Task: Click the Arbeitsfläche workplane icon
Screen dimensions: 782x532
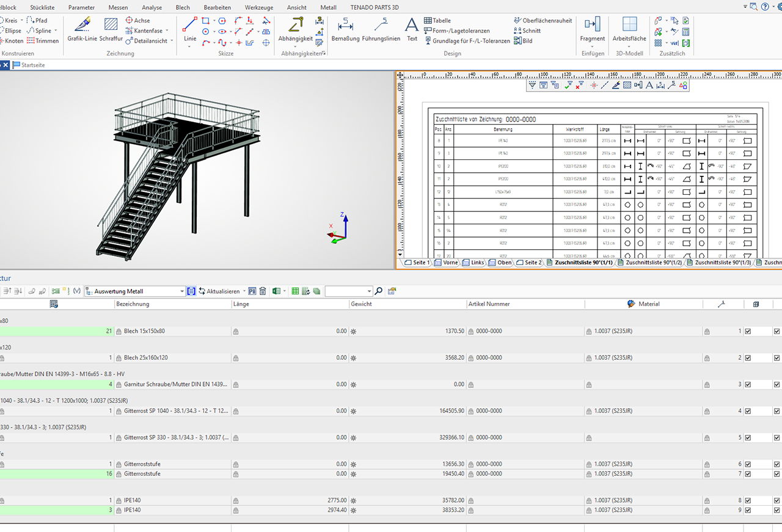Action: (629, 25)
